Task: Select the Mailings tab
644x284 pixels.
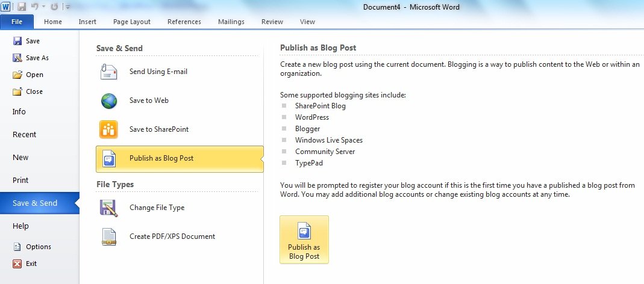Action: coord(231,22)
